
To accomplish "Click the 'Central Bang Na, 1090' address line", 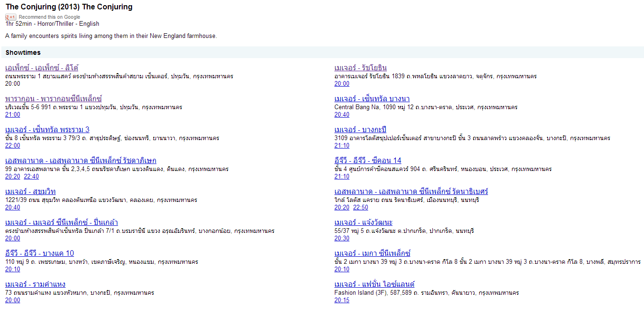I will [x=426, y=107].
